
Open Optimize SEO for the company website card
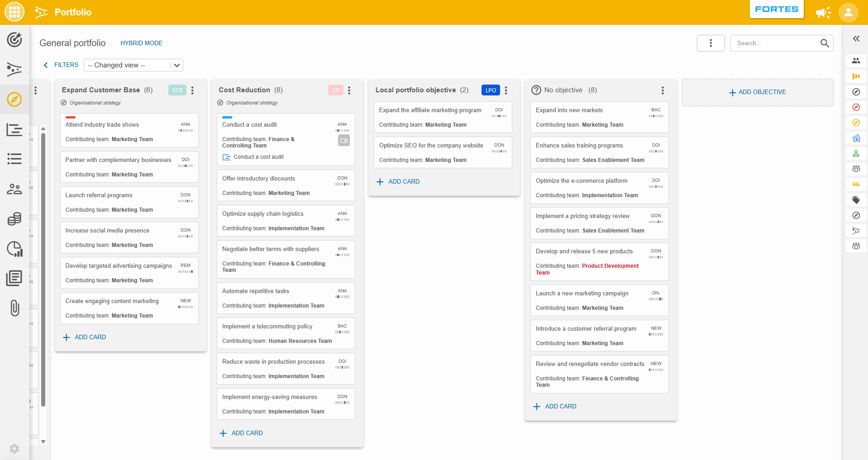(x=443, y=152)
